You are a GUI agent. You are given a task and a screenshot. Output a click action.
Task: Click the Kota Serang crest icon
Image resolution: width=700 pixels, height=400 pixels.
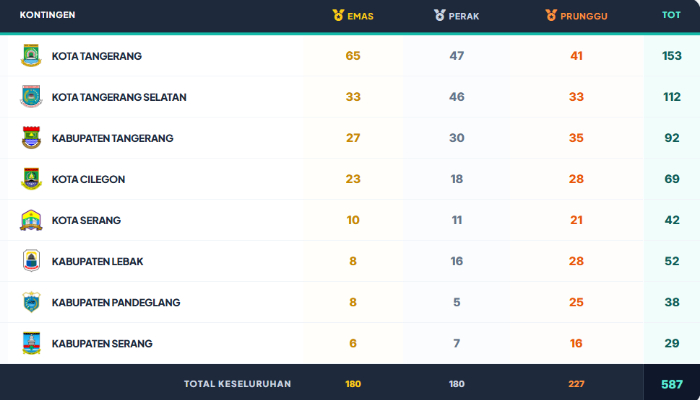[31, 220]
